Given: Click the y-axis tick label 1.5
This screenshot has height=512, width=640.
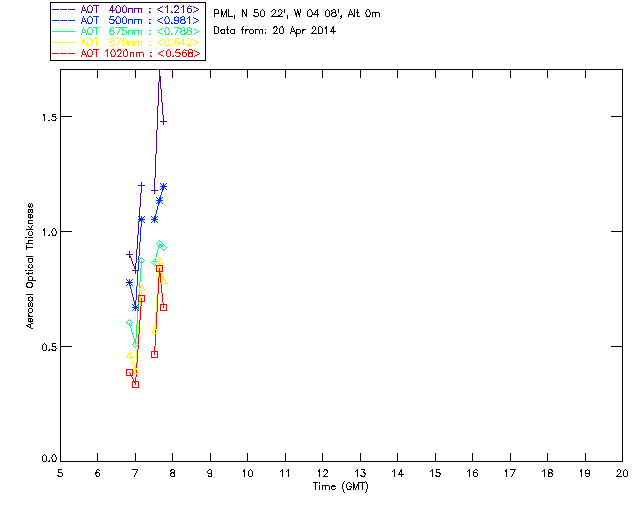Looking at the screenshot, I should (x=49, y=117).
